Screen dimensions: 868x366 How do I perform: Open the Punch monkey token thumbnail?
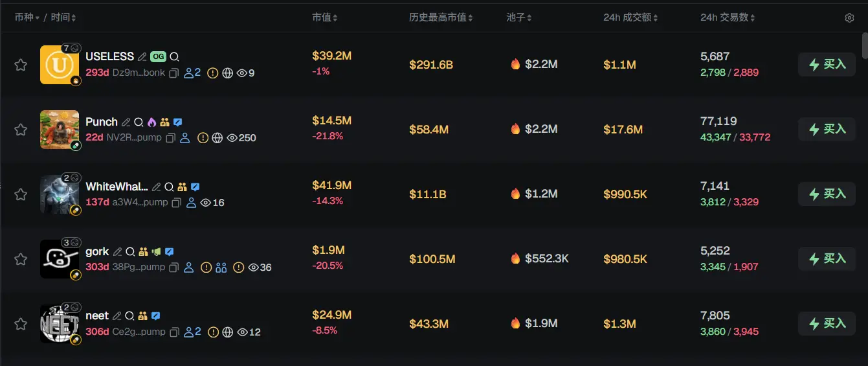point(60,130)
